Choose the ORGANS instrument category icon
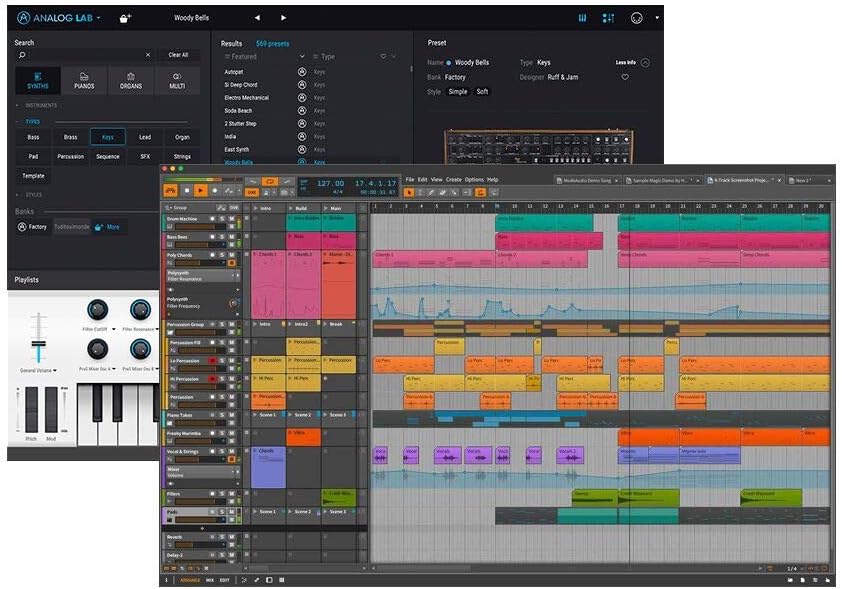The image size is (842, 589). point(131,80)
